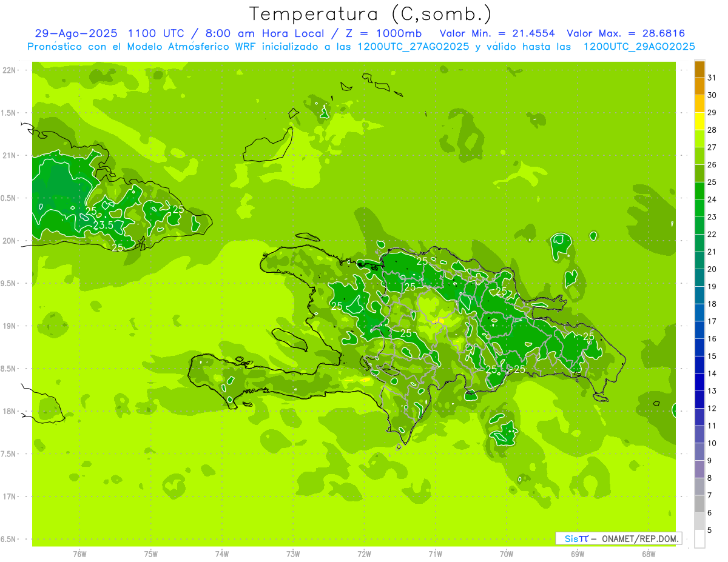Click the '23' value on the color scale
Image resolution: width=728 pixels, height=562 pixels.
click(x=712, y=217)
